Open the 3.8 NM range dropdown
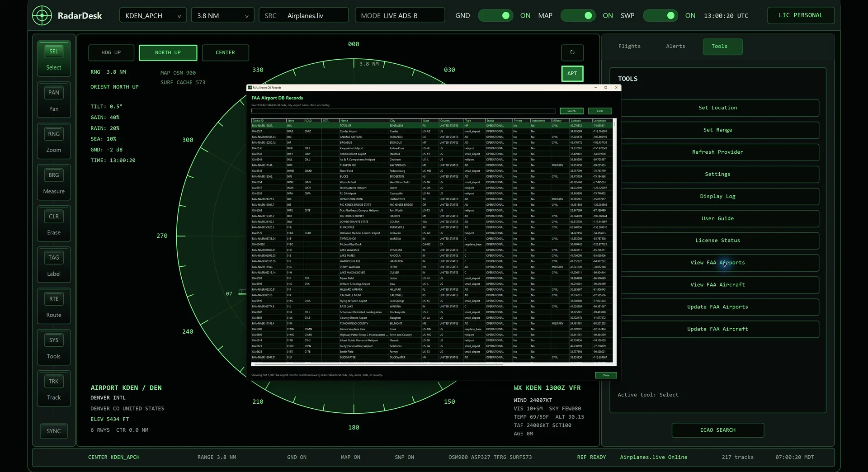 coord(222,15)
